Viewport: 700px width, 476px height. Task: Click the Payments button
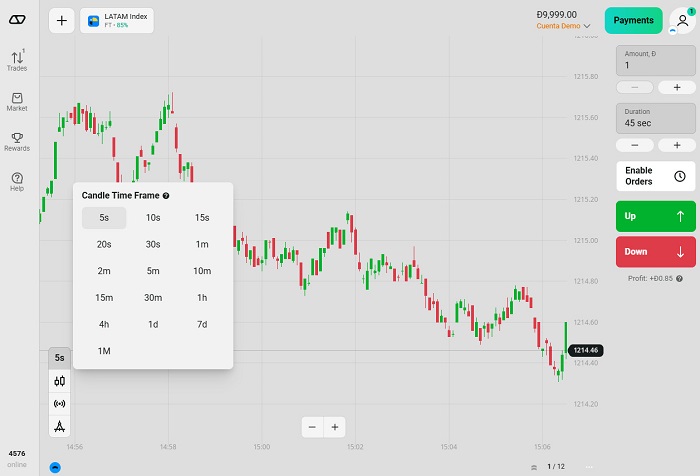pos(633,20)
